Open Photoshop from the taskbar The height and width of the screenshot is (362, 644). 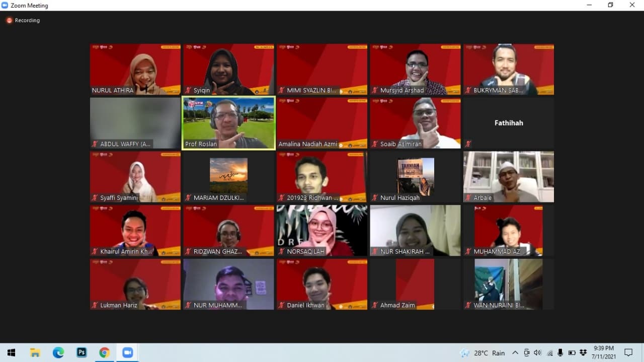(82, 352)
